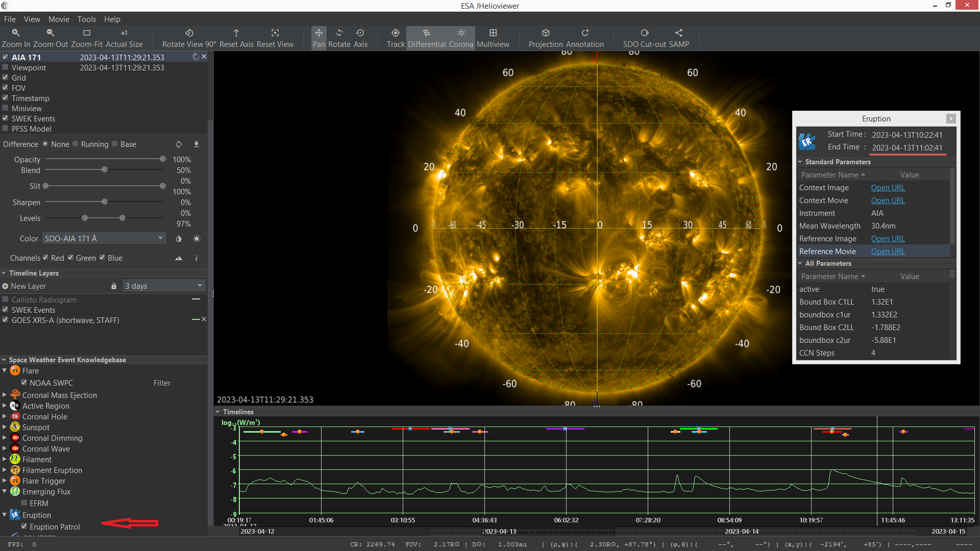This screenshot has height=551, width=980.
Task: Collapse the Timelines panel
Action: (x=218, y=412)
